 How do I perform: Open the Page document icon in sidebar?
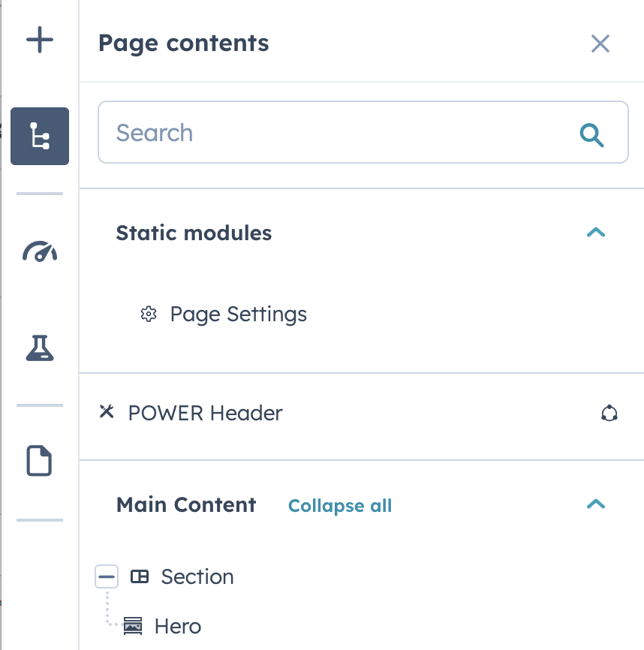pyautogui.click(x=39, y=461)
